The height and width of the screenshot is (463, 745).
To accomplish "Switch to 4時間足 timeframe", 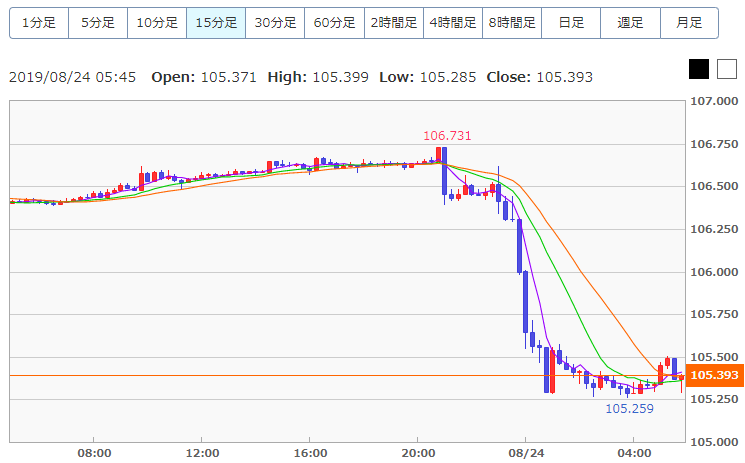I will click(452, 22).
